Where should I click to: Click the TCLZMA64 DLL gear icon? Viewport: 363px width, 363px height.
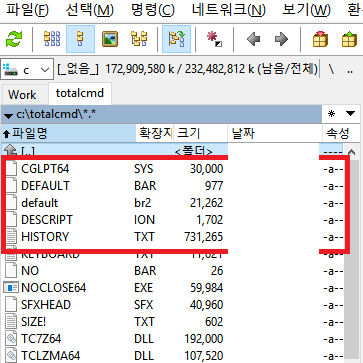pyautogui.click(x=11, y=356)
